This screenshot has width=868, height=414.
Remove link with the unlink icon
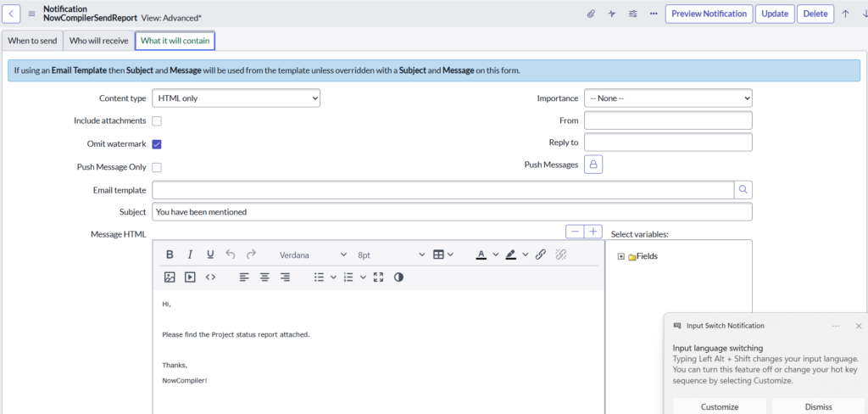point(561,255)
